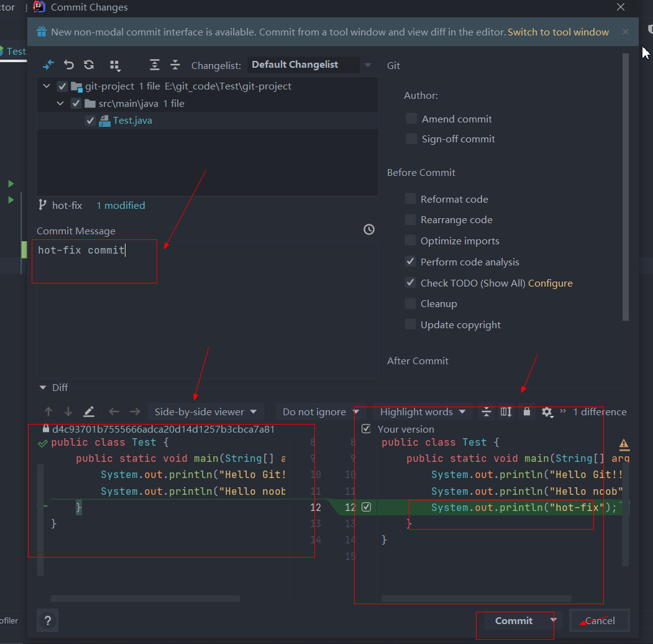The height and width of the screenshot is (644, 653).
Task: Click the hot-fix println line in diff
Action: click(524, 507)
